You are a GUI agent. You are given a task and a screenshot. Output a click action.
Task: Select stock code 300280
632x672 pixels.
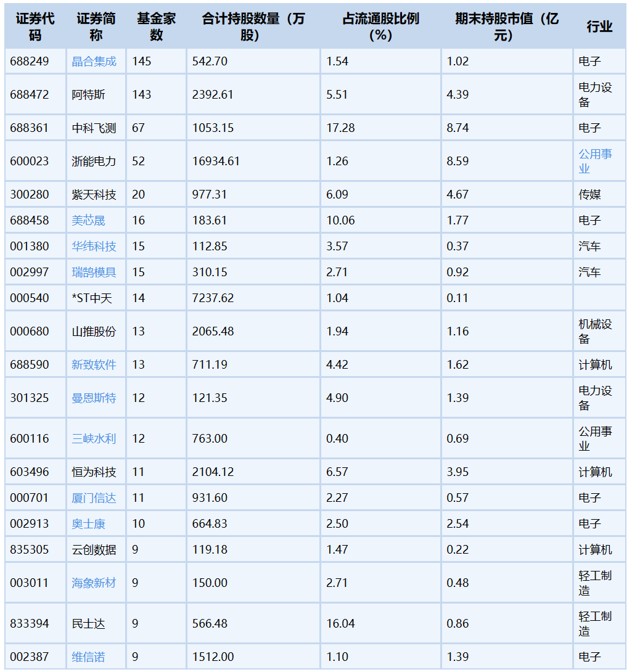tap(29, 195)
